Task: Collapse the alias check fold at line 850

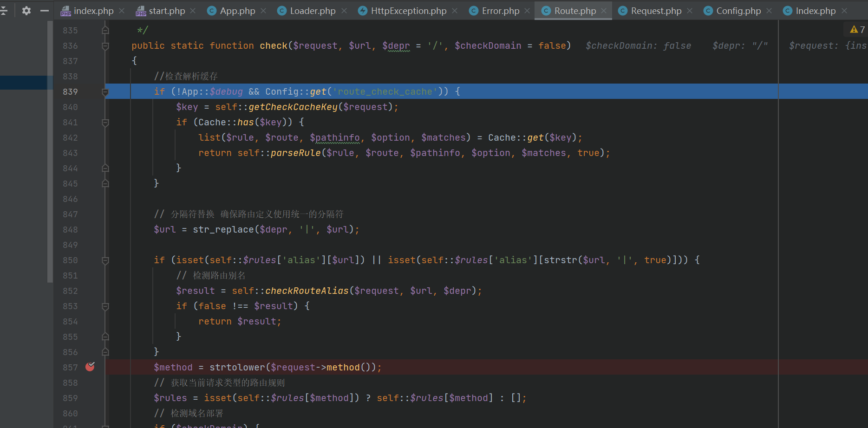Action: (x=105, y=260)
